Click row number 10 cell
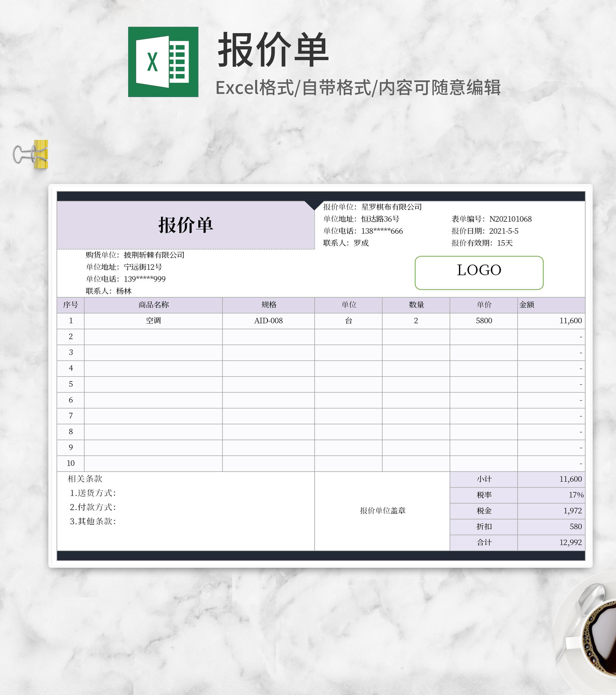The image size is (616, 695). click(70, 463)
